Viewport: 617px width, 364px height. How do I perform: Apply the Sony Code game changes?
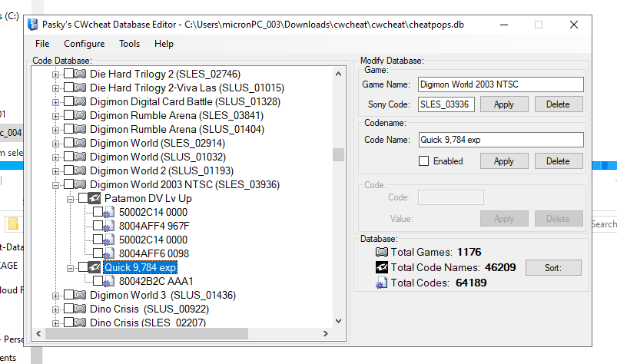click(504, 104)
